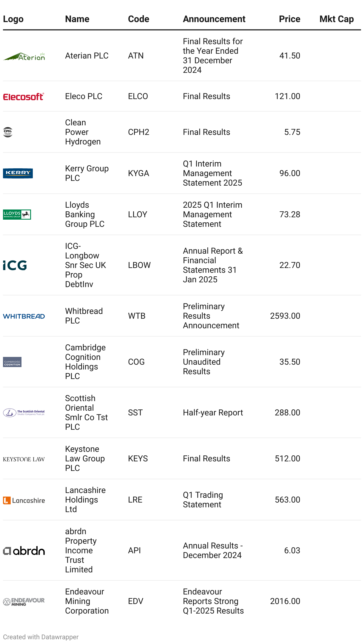Click the Scottish Oriental logo
This screenshot has width=364, height=644.
[24, 412]
